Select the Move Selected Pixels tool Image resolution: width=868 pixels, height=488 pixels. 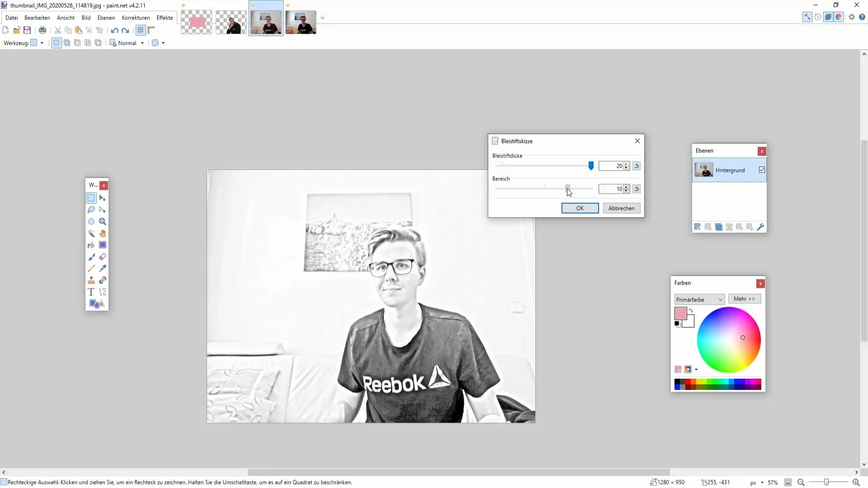coord(103,198)
